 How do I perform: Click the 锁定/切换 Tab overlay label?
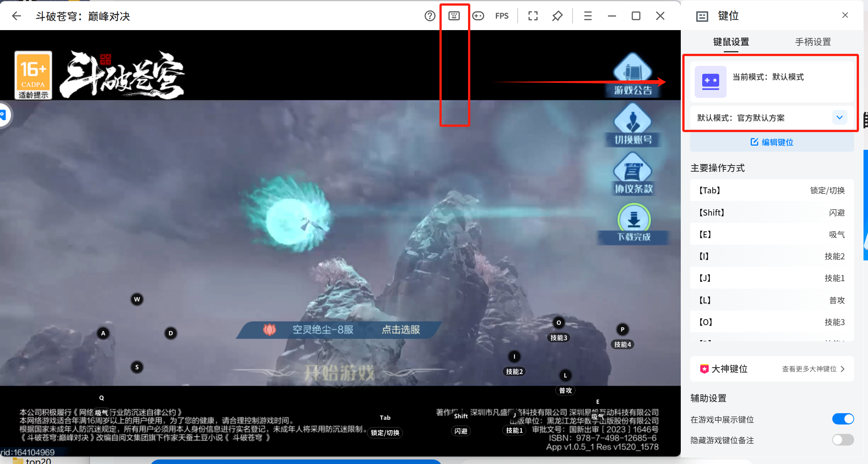click(385, 433)
